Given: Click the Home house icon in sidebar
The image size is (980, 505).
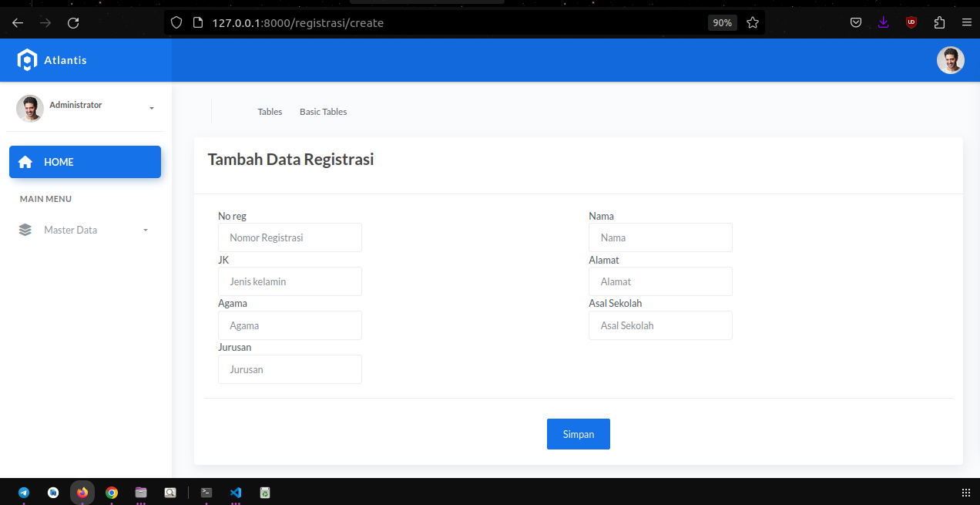Looking at the screenshot, I should pyautogui.click(x=25, y=162).
